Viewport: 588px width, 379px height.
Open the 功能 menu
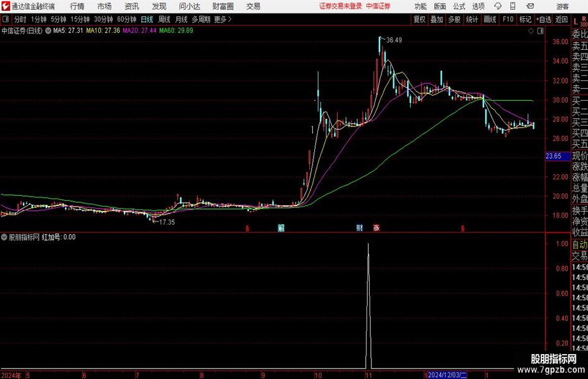(x=421, y=6)
